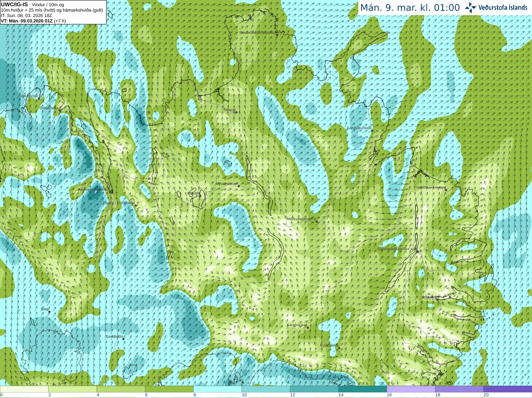The width and height of the screenshot is (532, 398).
Task: Click the Sandbúðir station label
Action: tap(114, 337)
